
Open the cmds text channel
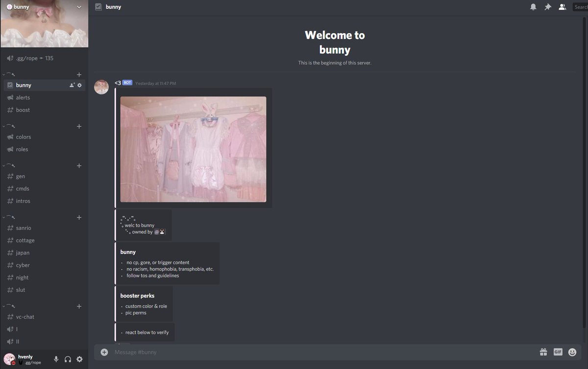pyautogui.click(x=44, y=188)
